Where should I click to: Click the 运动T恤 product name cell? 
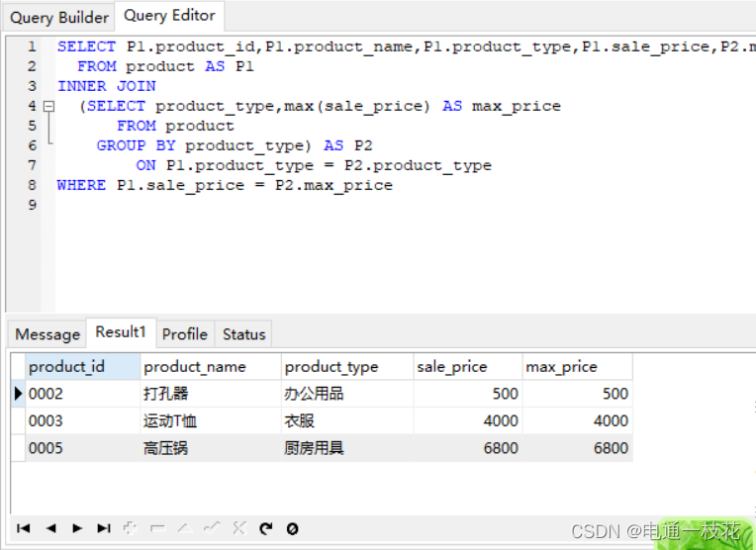coord(211,420)
